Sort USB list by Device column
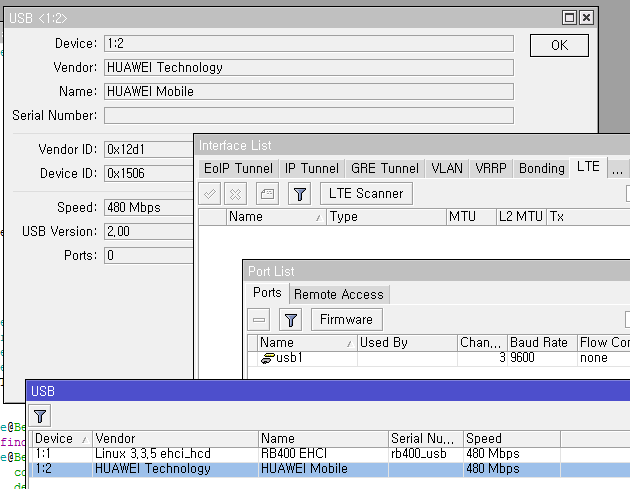Image resolution: width=630 pixels, height=489 pixels. 62,439
